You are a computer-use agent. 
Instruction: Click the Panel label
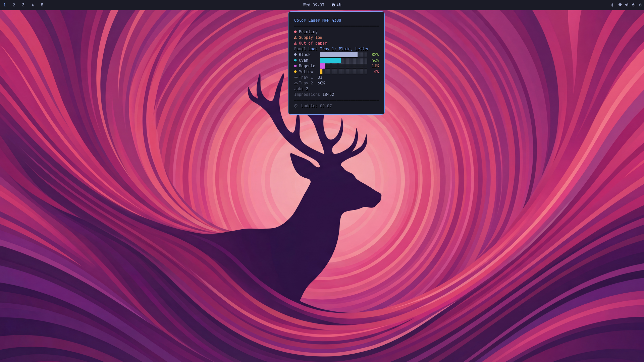300,49
